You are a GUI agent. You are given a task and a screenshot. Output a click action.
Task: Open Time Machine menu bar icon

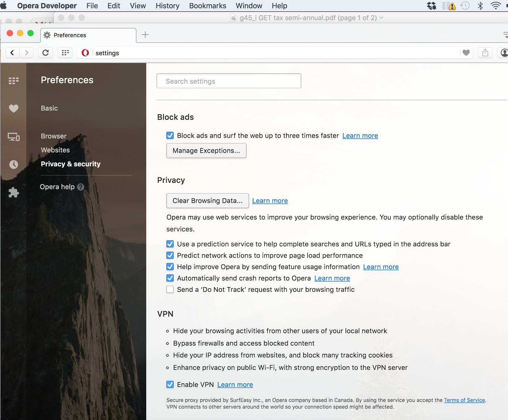[x=465, y=6]
